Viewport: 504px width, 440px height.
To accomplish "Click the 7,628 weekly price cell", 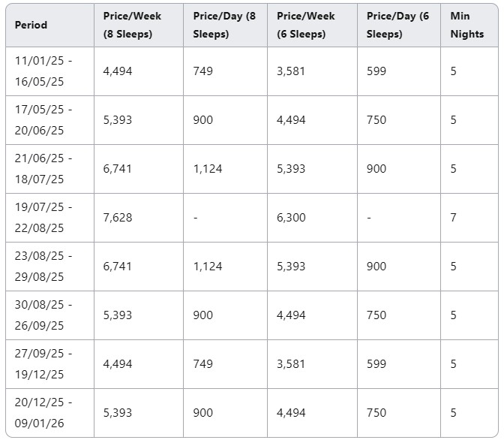I will (118, 218).
